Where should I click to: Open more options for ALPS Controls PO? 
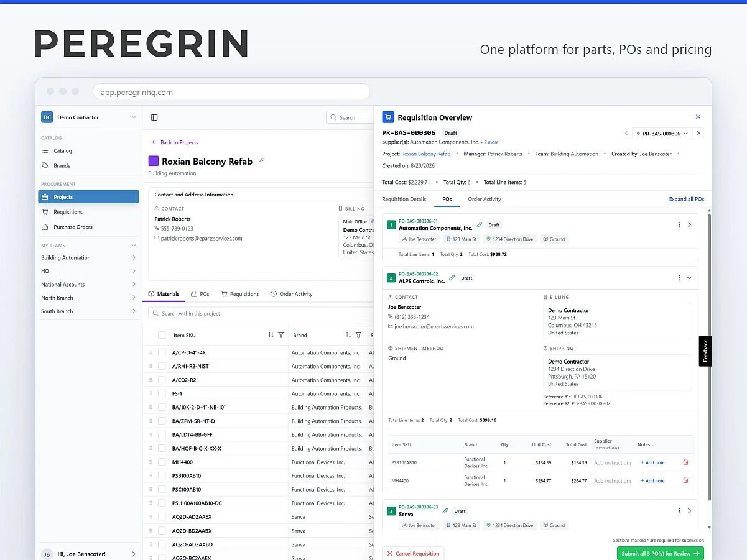[x=679, y=278]
